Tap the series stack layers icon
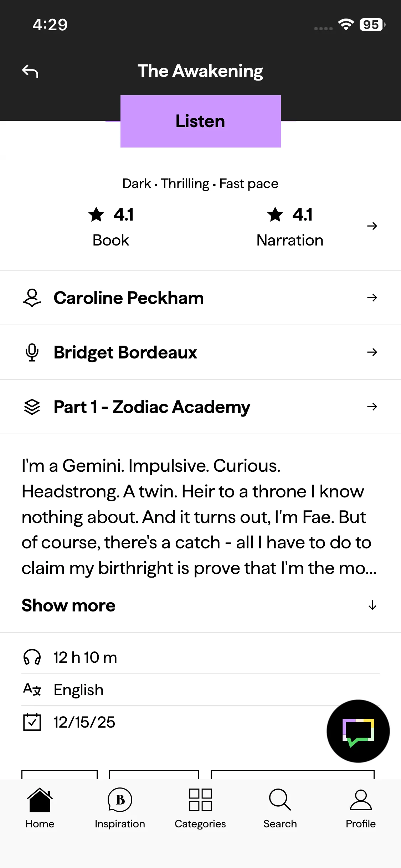Image resolution: width=401 pixels, height=868 pixels. click(32, 407)
